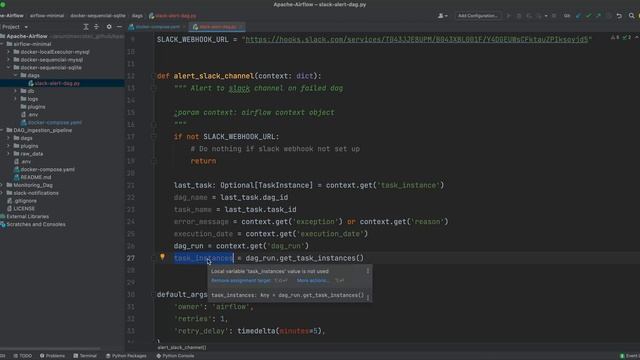Click dags in the breadcrumb path
The width and height of the screenshot is (640, 360).
137,16
